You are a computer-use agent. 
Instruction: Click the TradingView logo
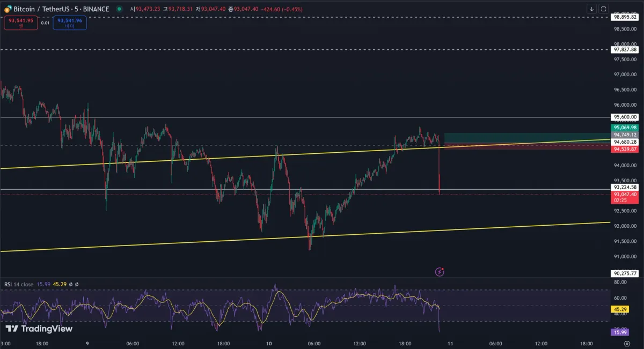click(x=39, y=329)
